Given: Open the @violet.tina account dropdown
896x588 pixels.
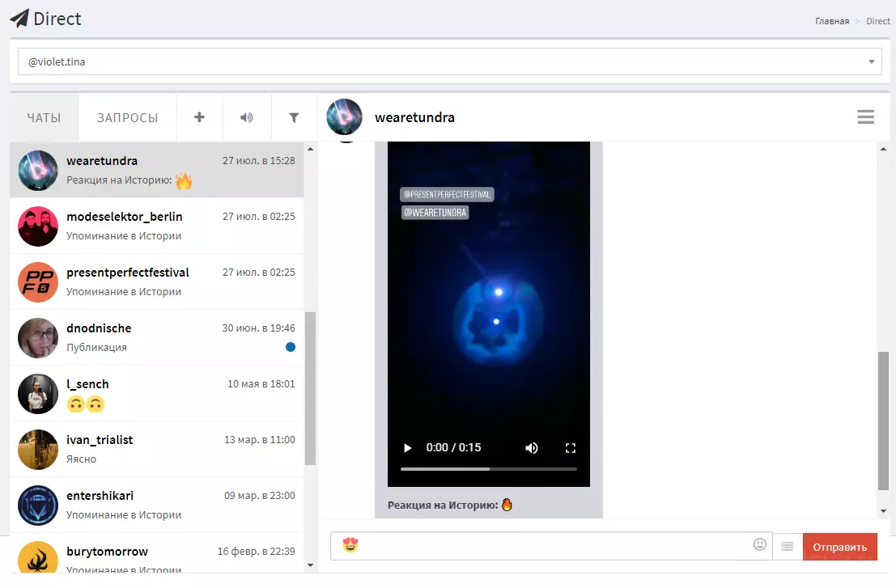Looking at the screenshot, I should pos(450,61).
